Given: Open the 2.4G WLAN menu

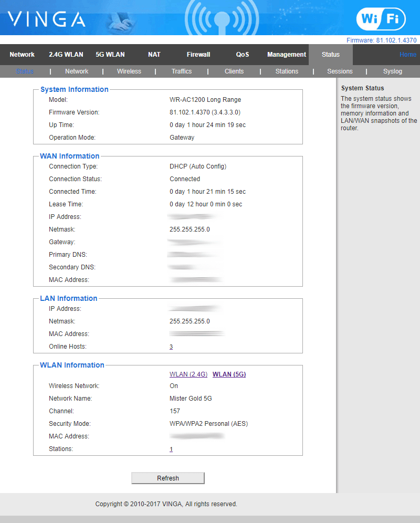Looking at the screenshot, I should [x=66, y=55].
